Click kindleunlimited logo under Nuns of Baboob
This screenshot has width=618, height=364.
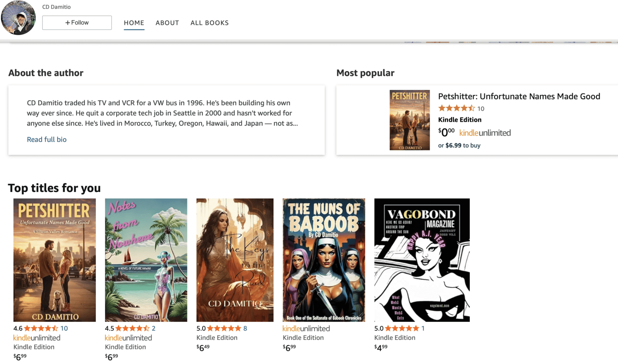coord(306,328)
